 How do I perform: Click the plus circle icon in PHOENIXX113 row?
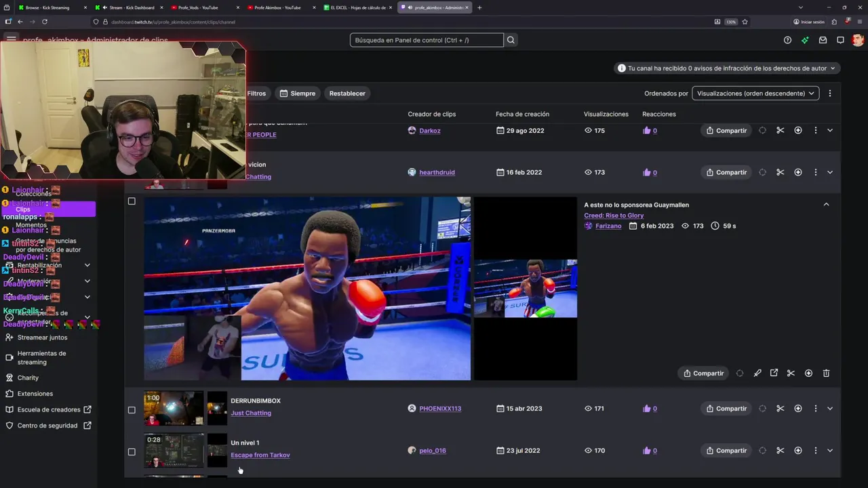click(797, 409)
